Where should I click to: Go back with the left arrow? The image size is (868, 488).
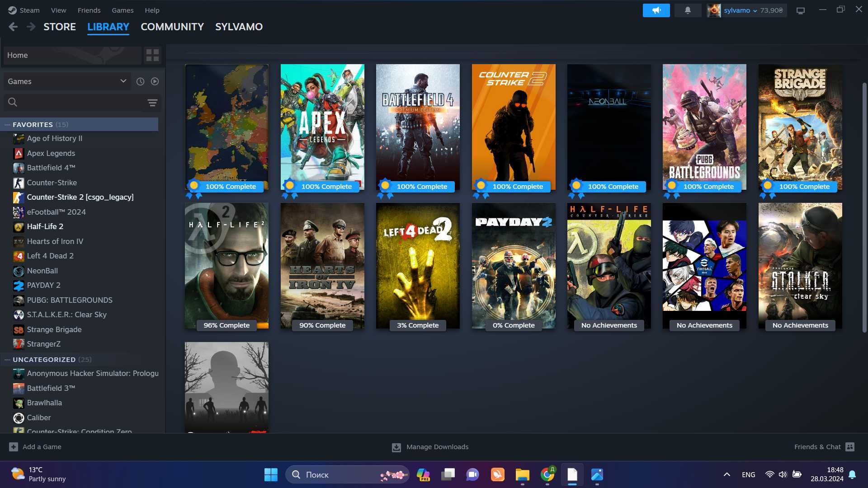13,27
